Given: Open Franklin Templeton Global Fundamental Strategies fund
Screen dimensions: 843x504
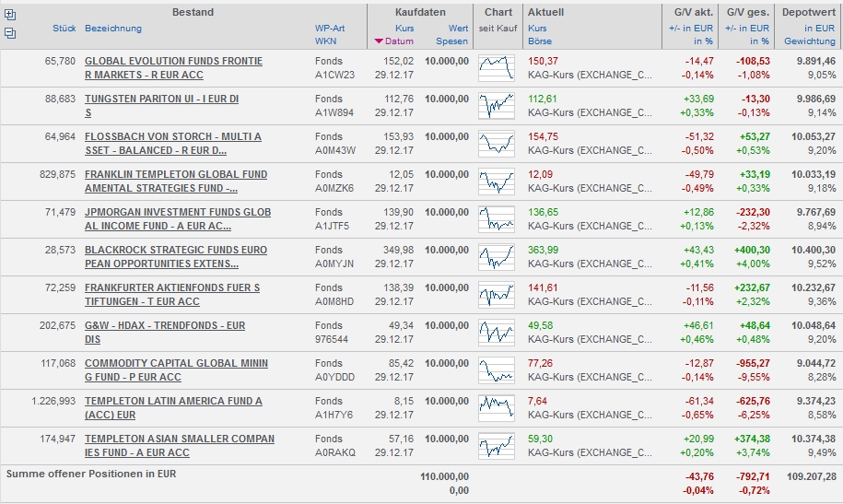Looking at the screenshot, I should tap(176, 181).
